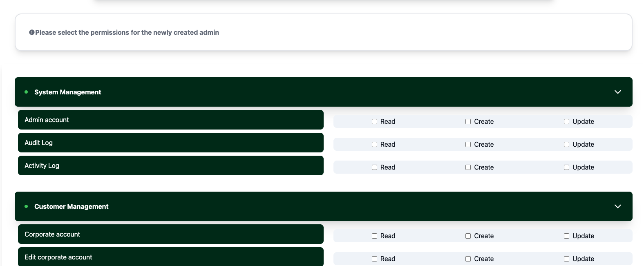This screenshot has width=644, height=266.
Task: Check Create permission for Admin account
Action: (x=468, y=121)
